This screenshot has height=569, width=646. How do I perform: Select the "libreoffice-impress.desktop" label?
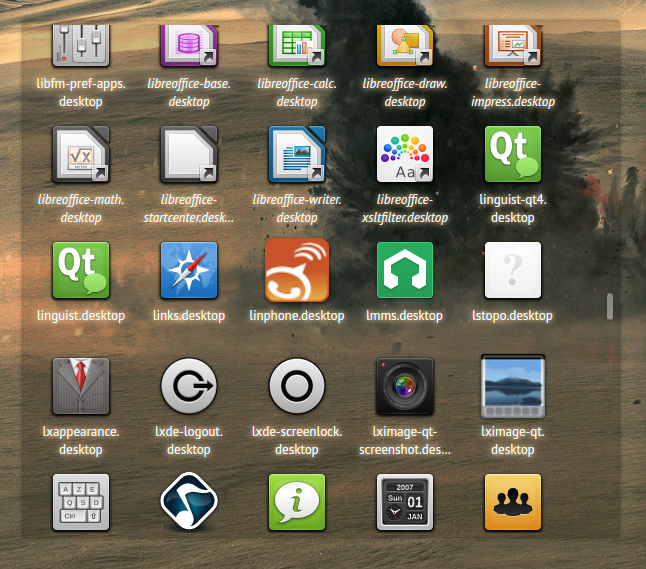point(513,92)
